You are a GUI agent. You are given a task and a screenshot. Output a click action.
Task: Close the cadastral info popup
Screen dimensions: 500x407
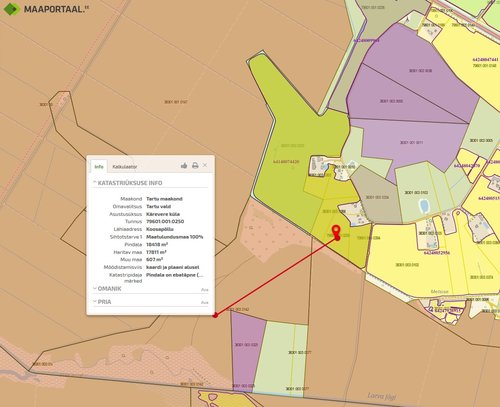click(x=205, y=165)
